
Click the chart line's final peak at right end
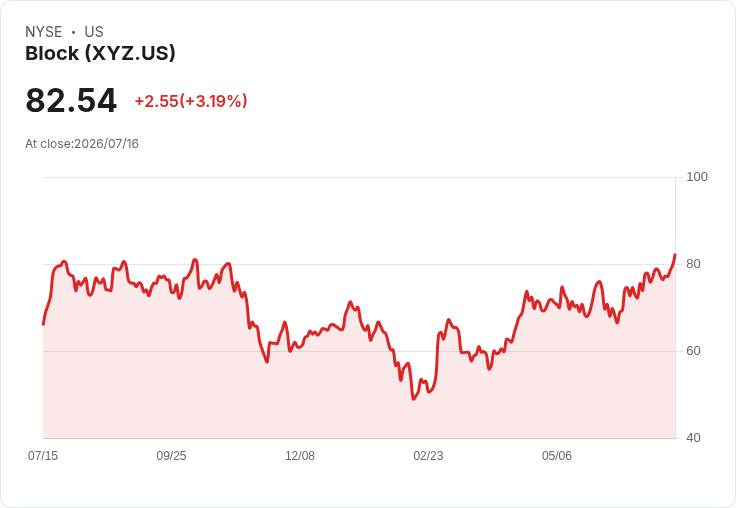(675, 254)
